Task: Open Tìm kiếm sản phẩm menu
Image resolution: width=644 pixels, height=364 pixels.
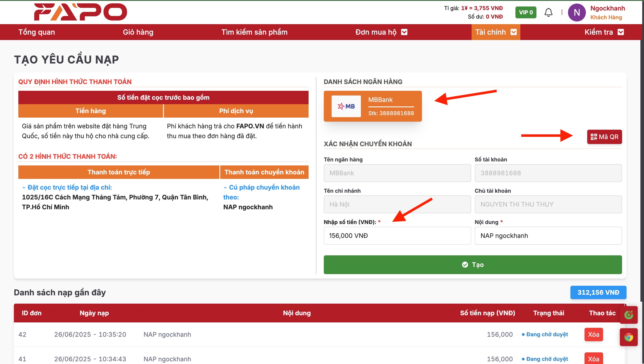Action: coord(254,32)
